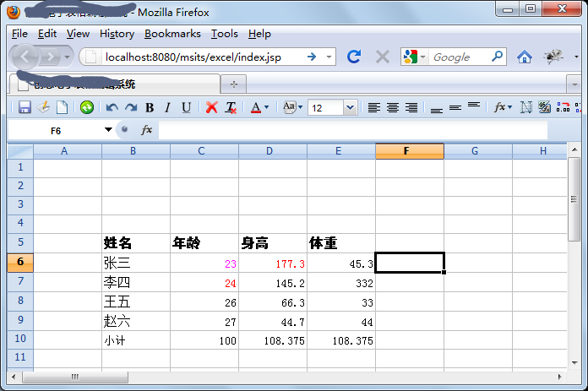The height and width of the screenshot is (391, 588).
Task: Go back with the browser back button
Action: (24, 57)
